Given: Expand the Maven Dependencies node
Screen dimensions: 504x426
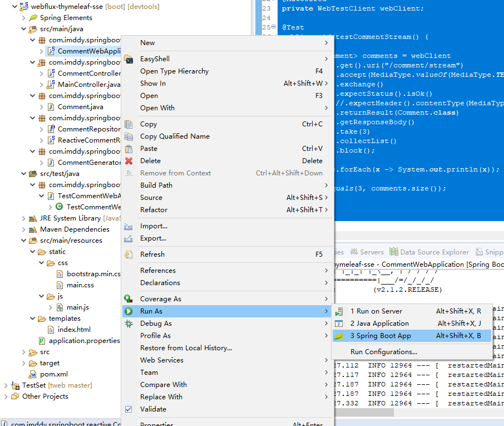Looking at the screenshot, I should pyautogui.click(x=23, y=229).
